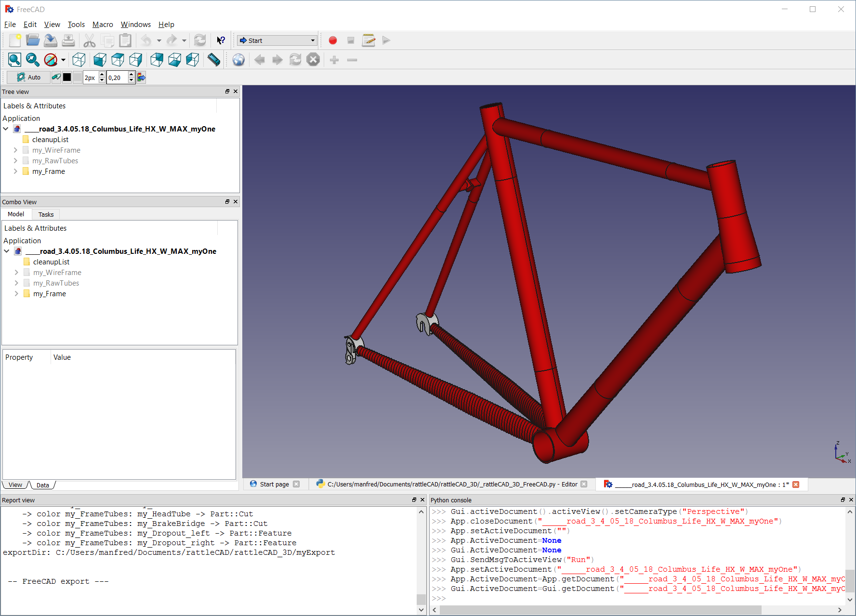Print the document

(x=68, y=40)
